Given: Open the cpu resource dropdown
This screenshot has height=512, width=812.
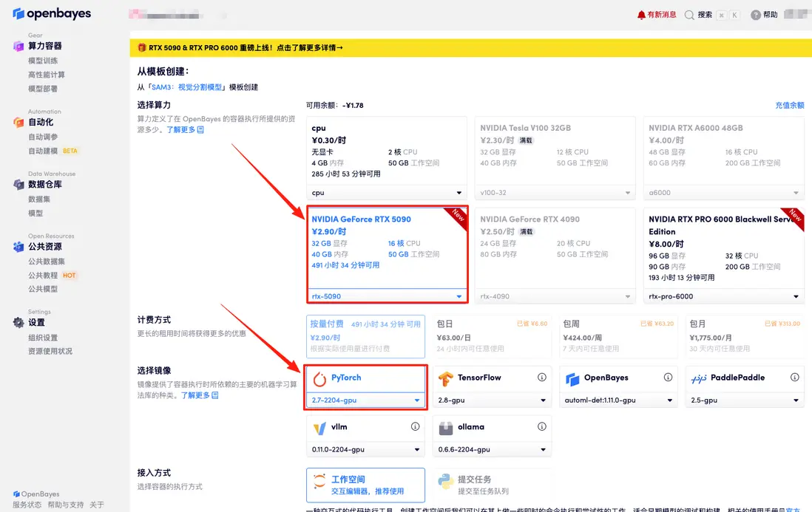Looking at the screenshot, I should point(386,192).
